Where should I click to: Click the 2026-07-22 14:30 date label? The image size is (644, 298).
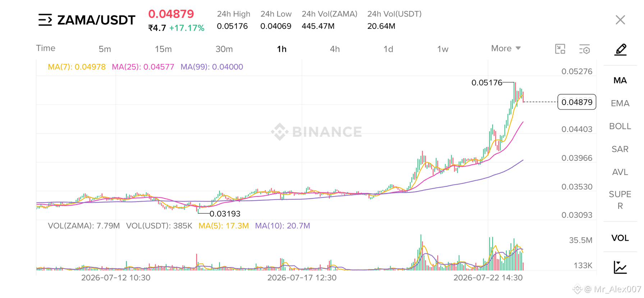[x=488, y=278]
